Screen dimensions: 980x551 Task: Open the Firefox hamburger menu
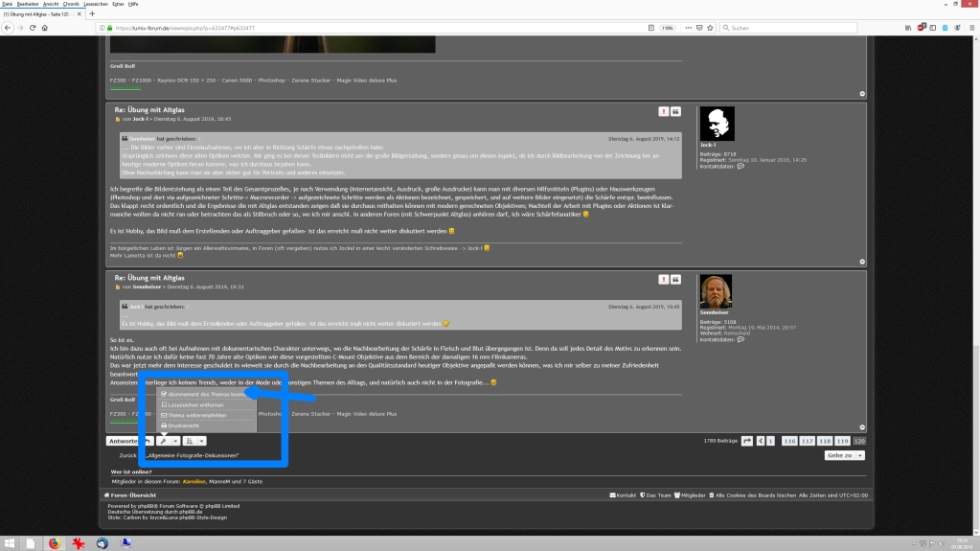pyautogui.click(x=972, y=28)
